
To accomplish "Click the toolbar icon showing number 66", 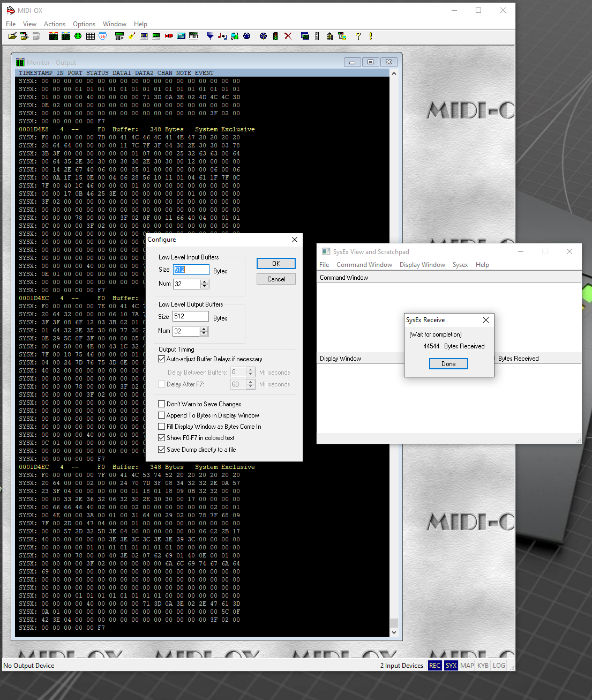I will [x=103, y=36].
